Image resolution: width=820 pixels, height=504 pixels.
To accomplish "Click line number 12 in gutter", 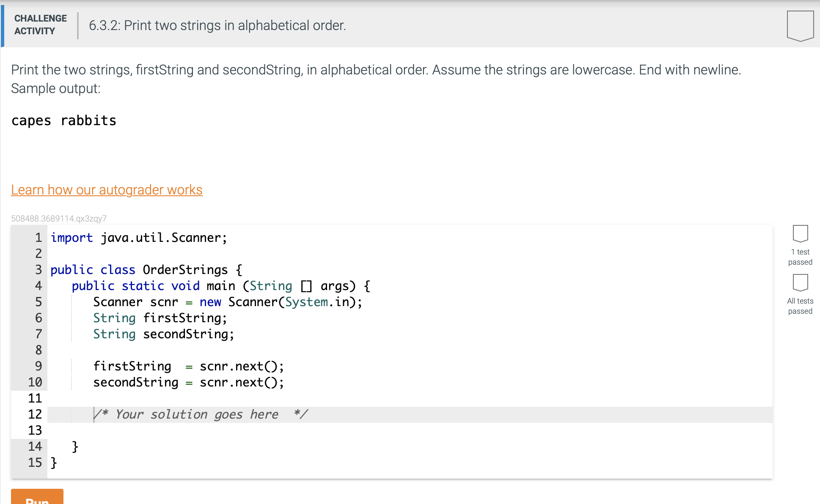I will 35,414.
